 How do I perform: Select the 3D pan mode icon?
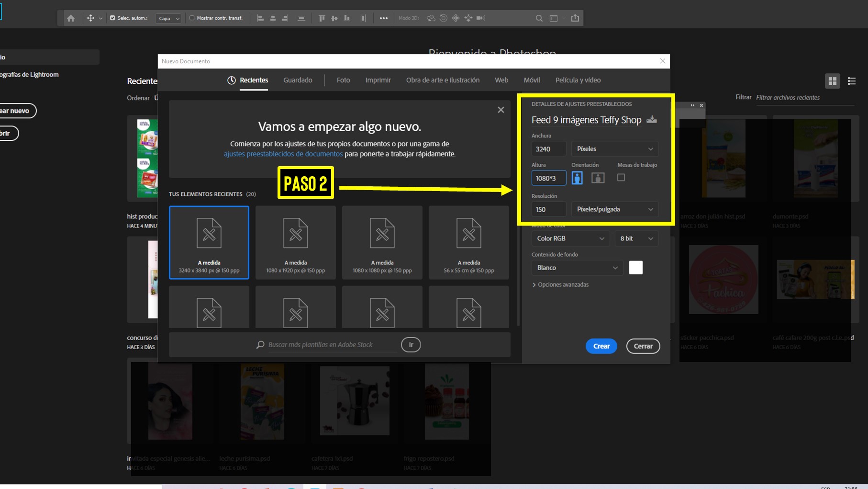pos(456,18)
